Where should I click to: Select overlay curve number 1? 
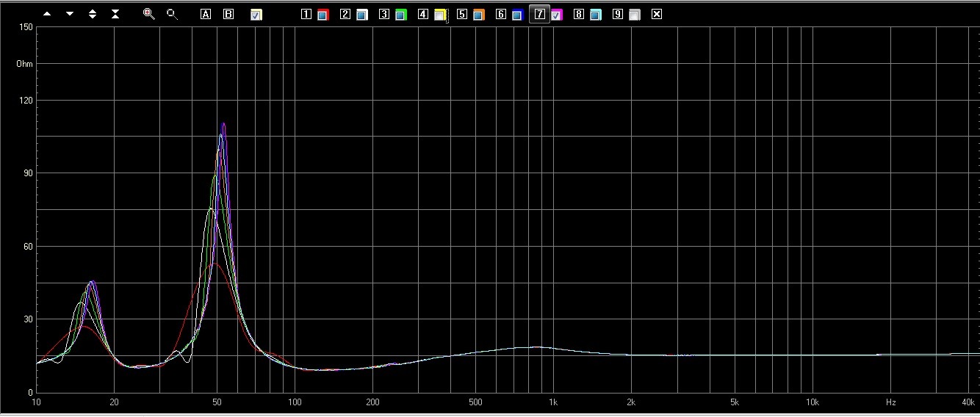coord(306,14)
